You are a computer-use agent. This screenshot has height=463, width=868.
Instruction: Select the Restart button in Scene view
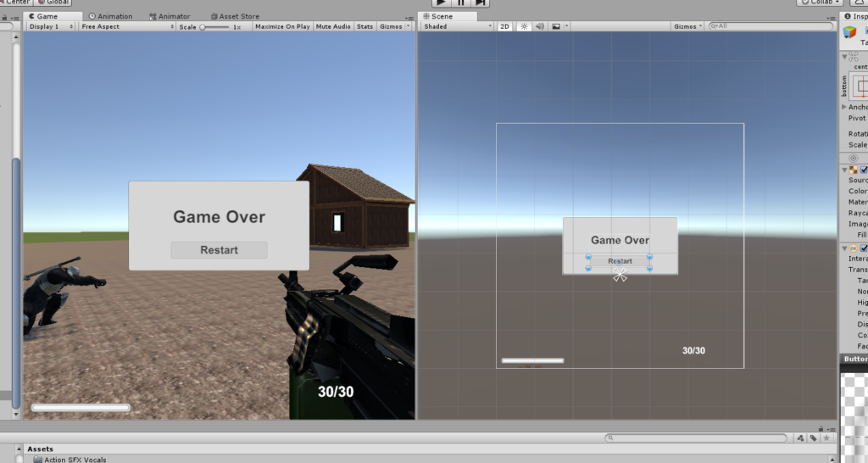pyautogui.click(x=620, y=261)
